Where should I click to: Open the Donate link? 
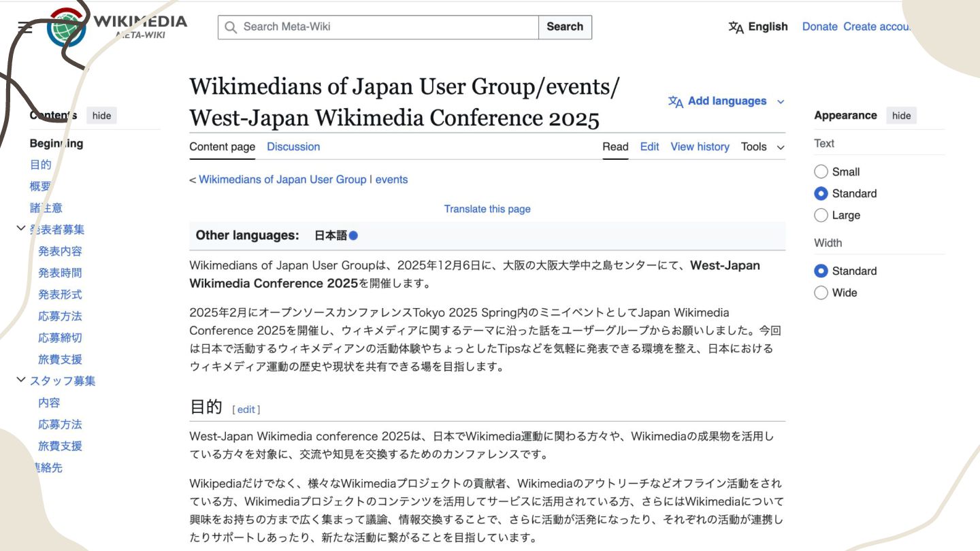[819, 27]
